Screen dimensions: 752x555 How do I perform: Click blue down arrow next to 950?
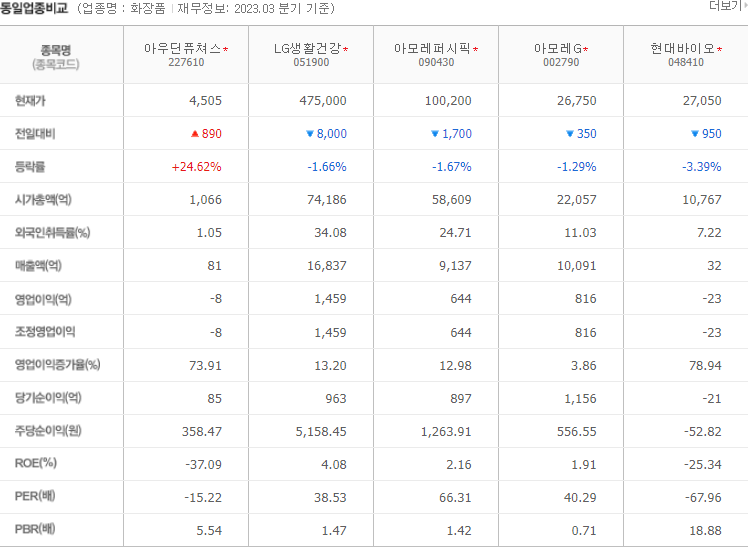pos(694,134)
